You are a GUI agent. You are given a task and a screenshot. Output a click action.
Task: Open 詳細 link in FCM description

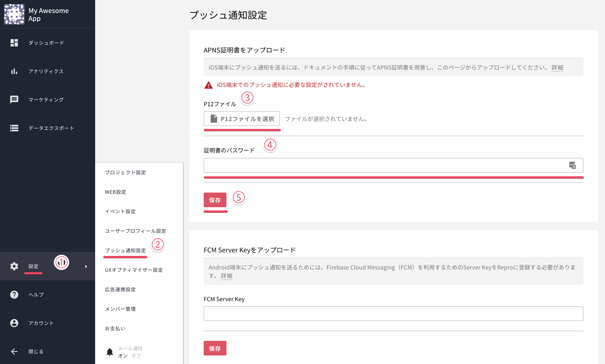[227, 276]
